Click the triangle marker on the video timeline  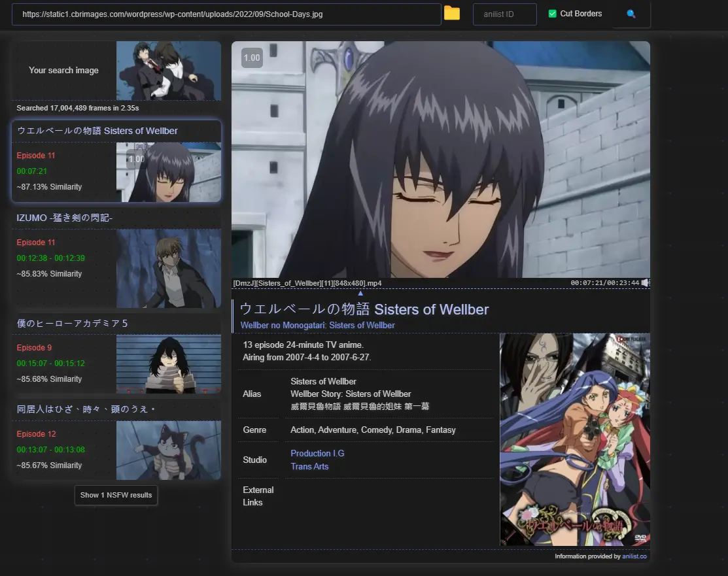point(360,293)
